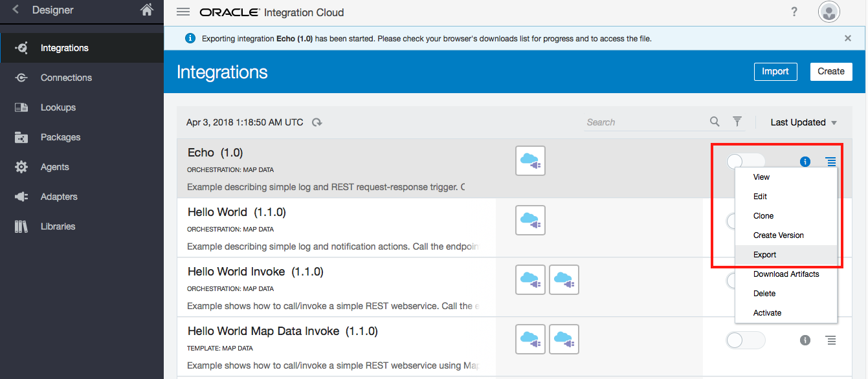Viewport: 868px width, 379px height.
Task: Click the Import button
Action: [775, 71]
